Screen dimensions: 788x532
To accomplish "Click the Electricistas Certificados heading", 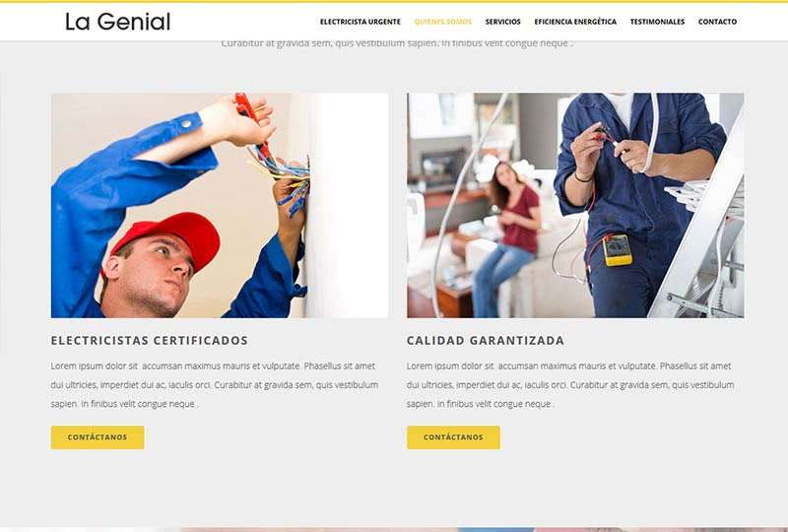I will click(150, 341).
